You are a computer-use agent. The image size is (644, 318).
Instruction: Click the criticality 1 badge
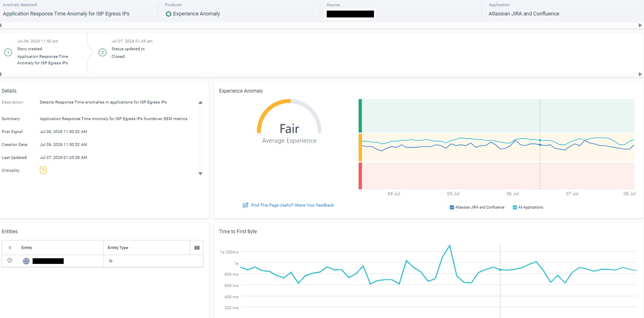tap(43, 170)
